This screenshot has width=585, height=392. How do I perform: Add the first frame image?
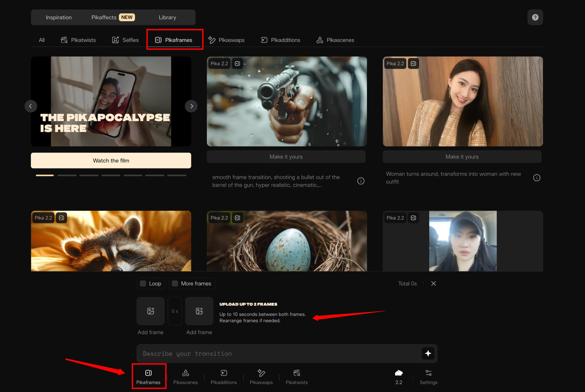[x=150, y=311]
